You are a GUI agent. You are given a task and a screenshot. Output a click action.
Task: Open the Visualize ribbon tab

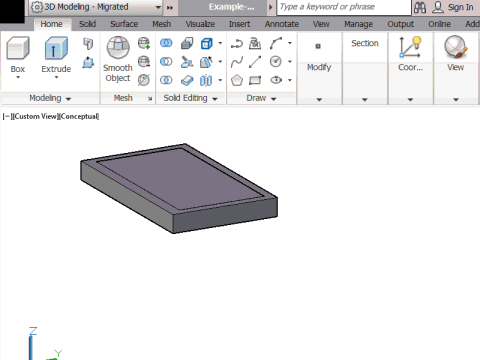point(200,24)
